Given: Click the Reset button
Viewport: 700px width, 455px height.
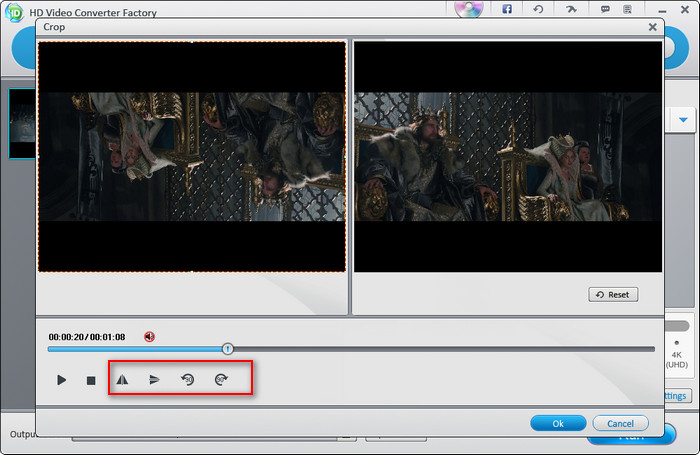Looking at the screenshot, I should click(613, 295).
